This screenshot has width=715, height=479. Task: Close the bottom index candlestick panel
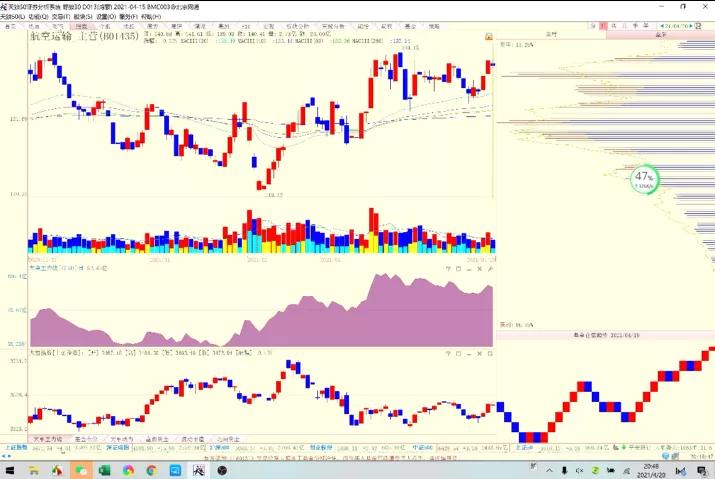click(x=479, y=354)
